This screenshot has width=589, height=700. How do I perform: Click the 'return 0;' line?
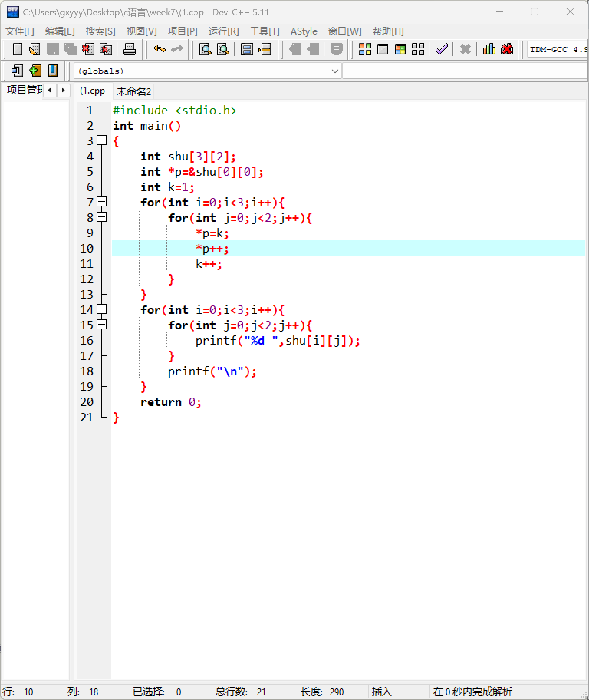click(x=171, y=402)
